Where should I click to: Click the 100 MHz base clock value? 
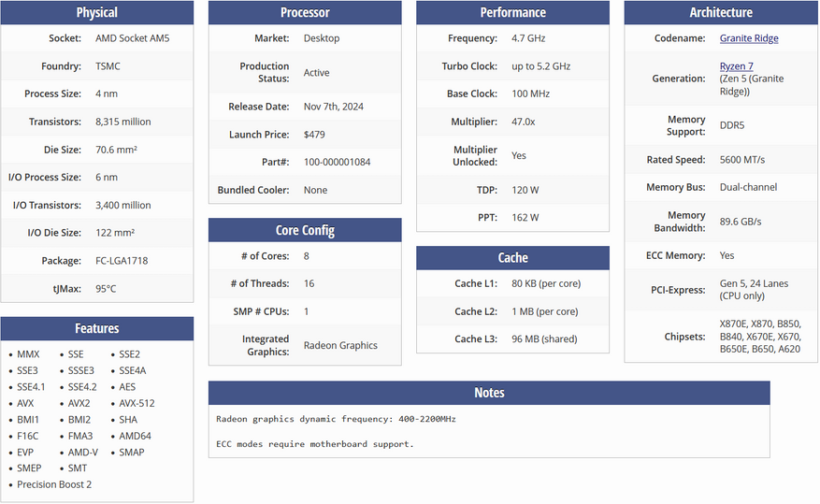click(530, 94)
